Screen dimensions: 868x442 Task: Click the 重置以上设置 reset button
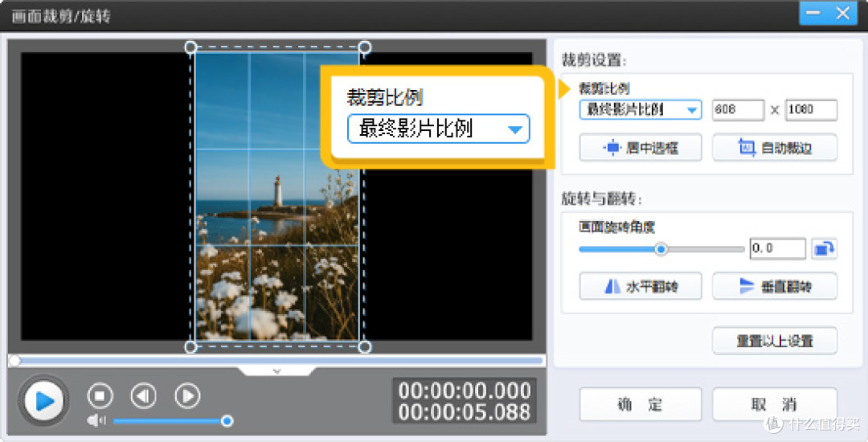[775, 341]
